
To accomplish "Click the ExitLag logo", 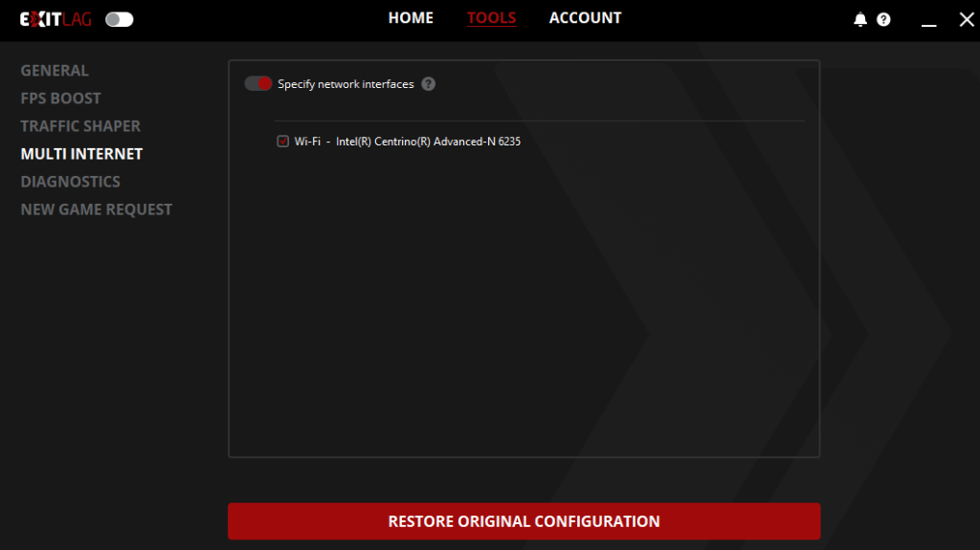I will pos(56,19).
